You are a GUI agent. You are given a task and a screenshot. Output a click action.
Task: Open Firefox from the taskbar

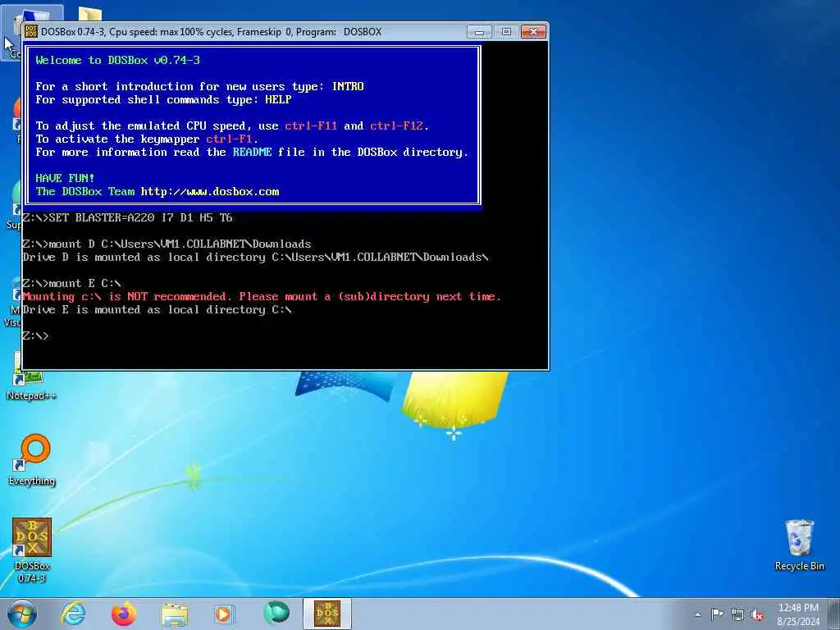[124, 614]
